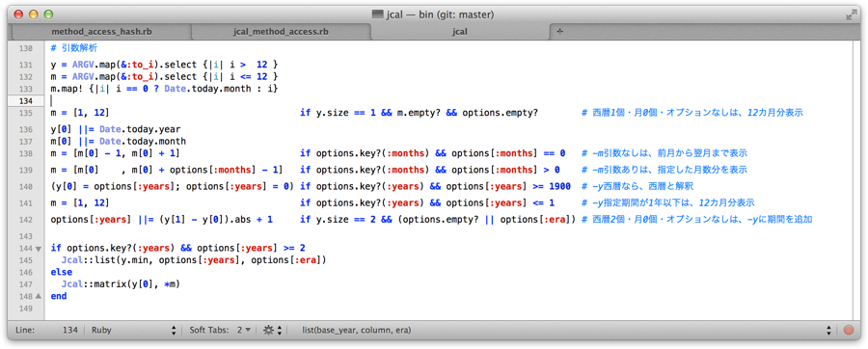Switch to the method_access_hash.rb tab
The height and width of the screenshot is (349, 868).
click(101, 32)
